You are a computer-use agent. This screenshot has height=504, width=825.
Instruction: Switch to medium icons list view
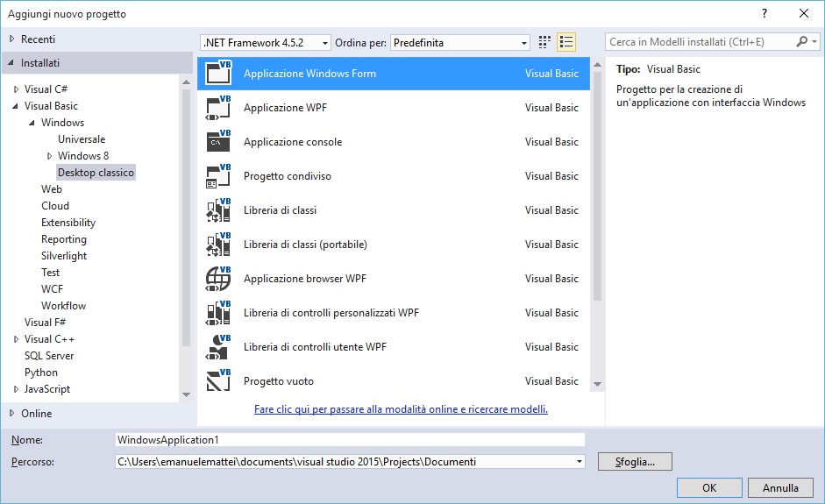(x=566, y=42)
